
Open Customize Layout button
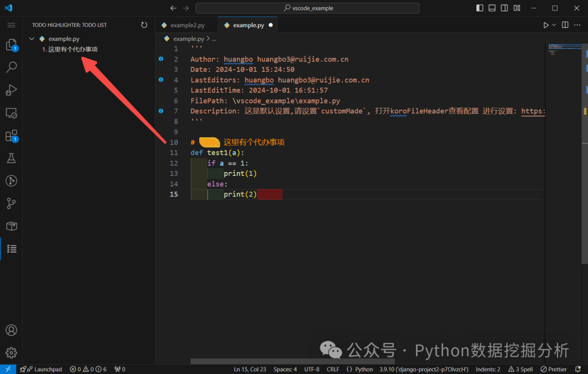click(517, 8)
